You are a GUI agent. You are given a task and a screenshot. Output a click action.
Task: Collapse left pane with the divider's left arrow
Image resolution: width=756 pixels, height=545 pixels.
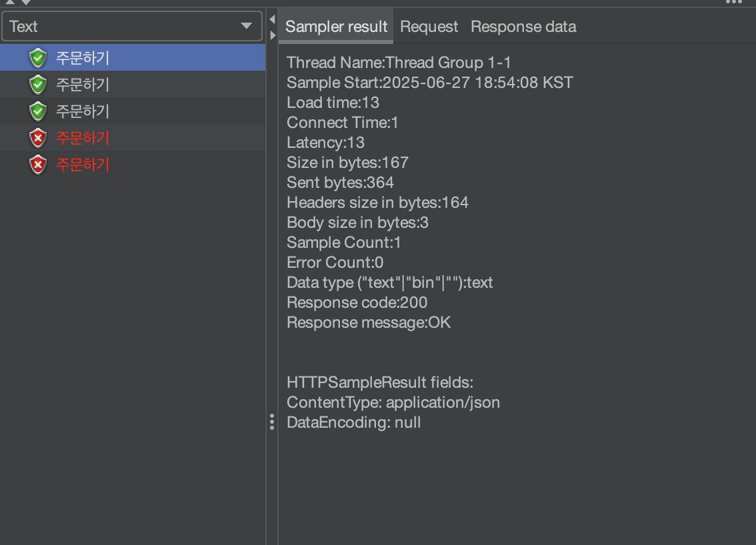click(272, 20)
